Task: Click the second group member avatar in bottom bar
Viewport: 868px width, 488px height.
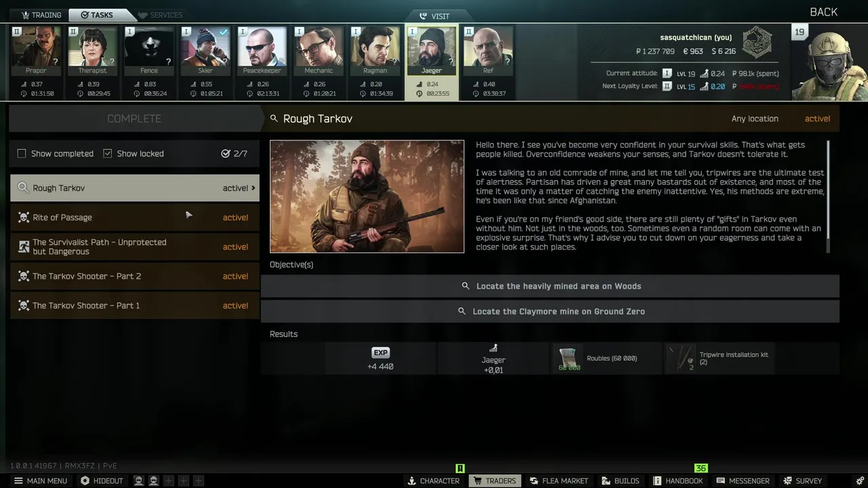Action: 154,481
